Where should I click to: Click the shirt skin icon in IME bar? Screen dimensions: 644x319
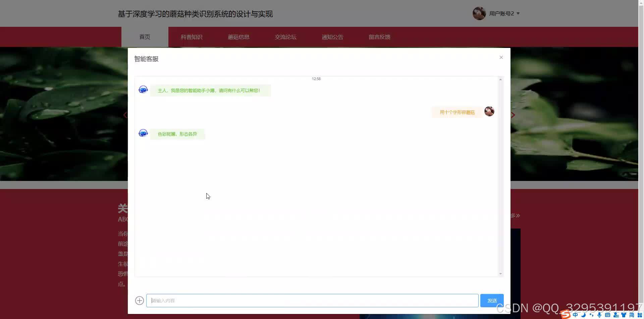click(624, 315)
